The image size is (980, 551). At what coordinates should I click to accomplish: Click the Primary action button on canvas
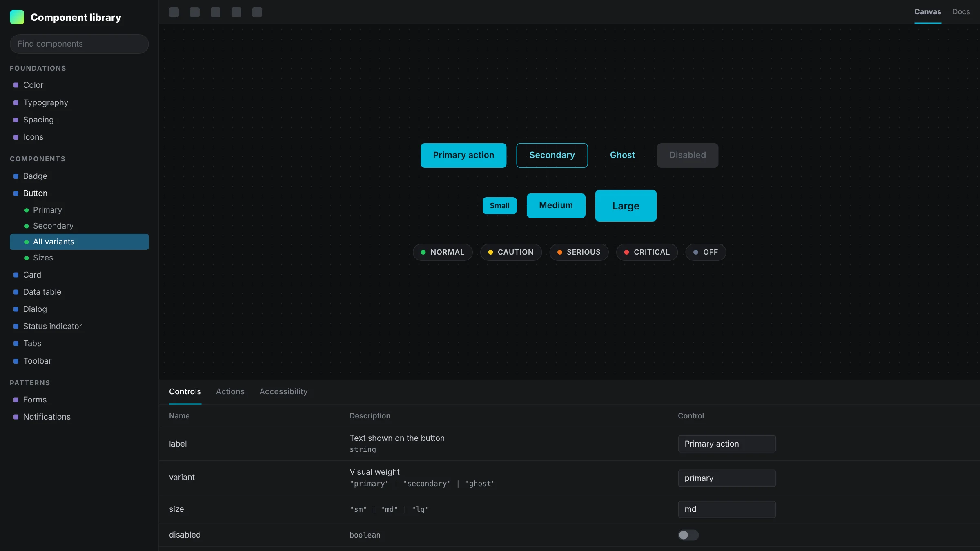[463, 155]
